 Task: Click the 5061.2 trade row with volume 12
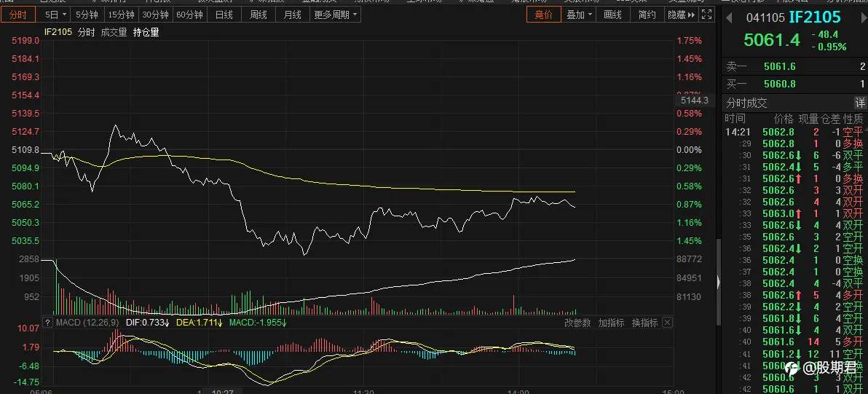pyautogui.click(x=794, y=354)
